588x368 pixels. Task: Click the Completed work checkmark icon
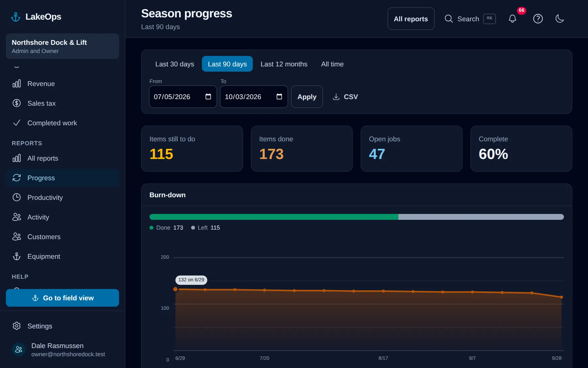(x=17, y=123)
